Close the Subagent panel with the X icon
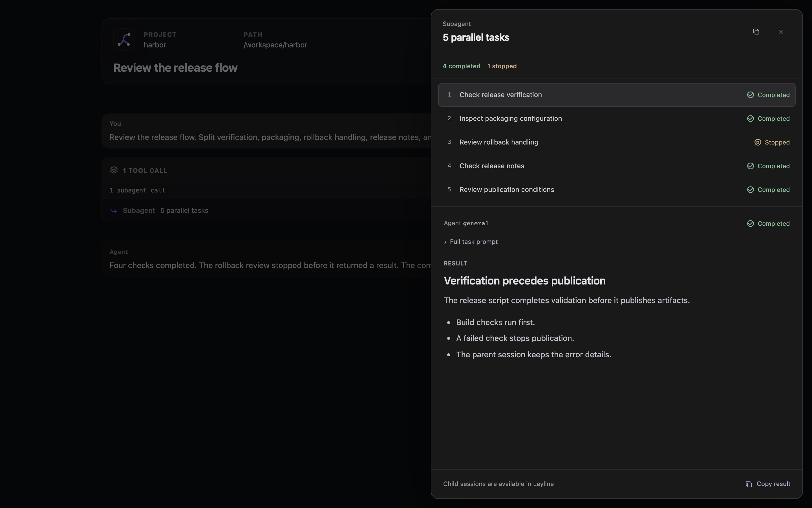812x508 pixels. pyautogui.click(x=781, y=32)
